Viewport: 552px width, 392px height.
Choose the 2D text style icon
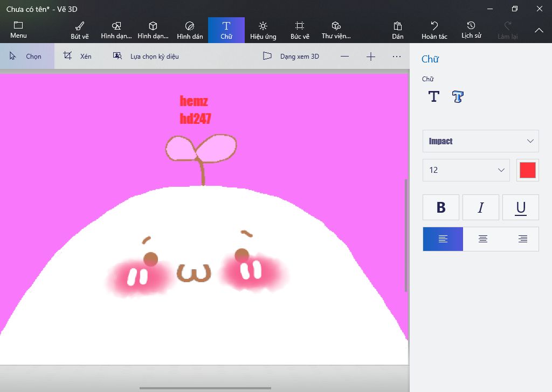click(434, 96)
